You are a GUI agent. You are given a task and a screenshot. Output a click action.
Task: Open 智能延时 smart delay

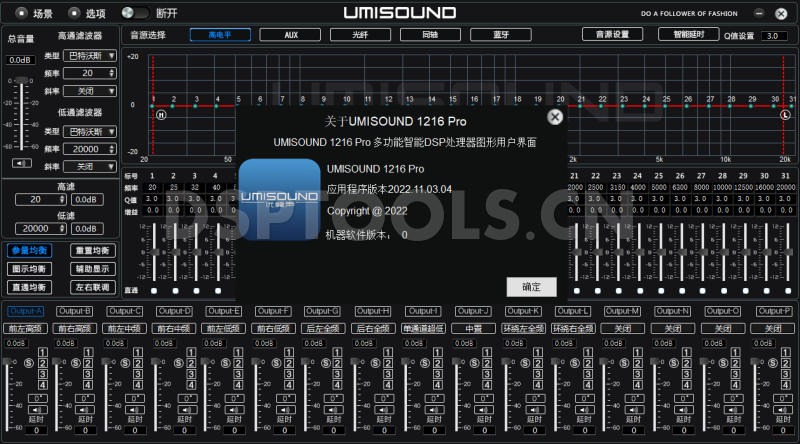point(688,34)
